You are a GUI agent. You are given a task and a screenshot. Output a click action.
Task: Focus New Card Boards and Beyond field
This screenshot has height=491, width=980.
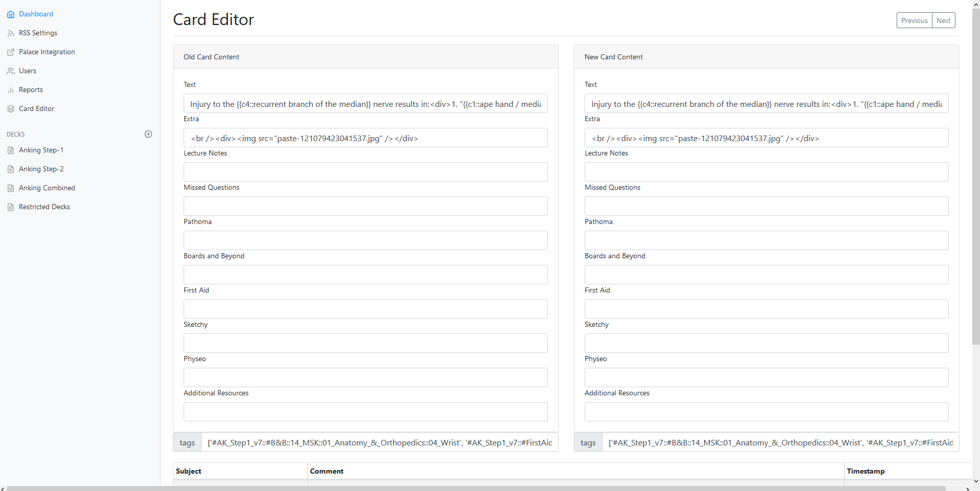[x=766, y=275]
